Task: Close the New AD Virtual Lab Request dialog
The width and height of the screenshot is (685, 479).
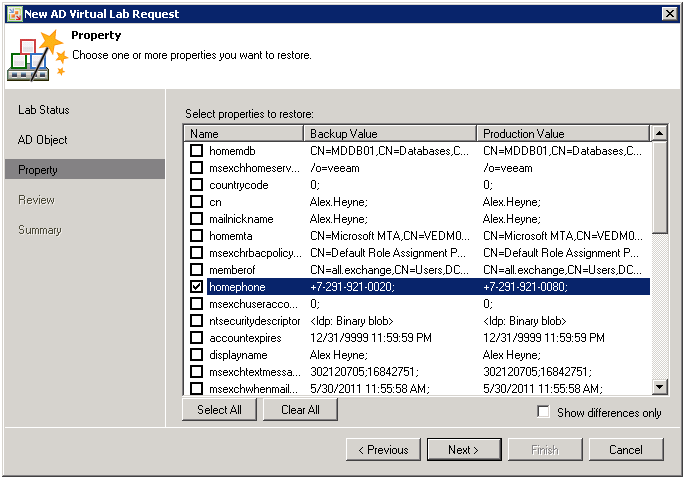Action: [672, 13]
